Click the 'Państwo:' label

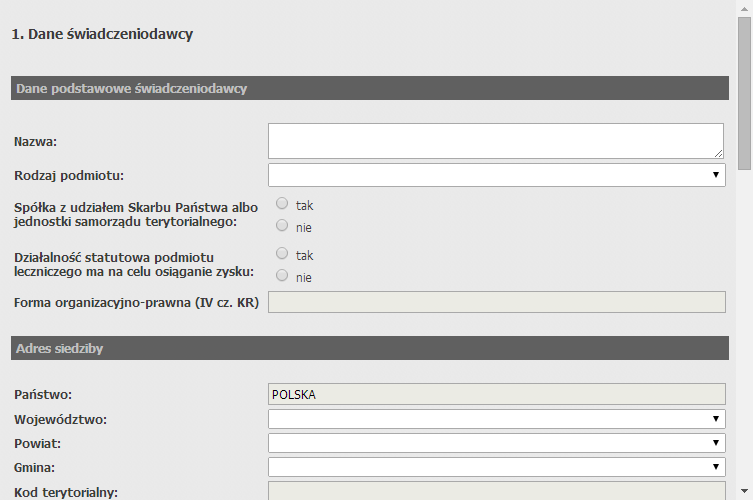coord(43,394)
